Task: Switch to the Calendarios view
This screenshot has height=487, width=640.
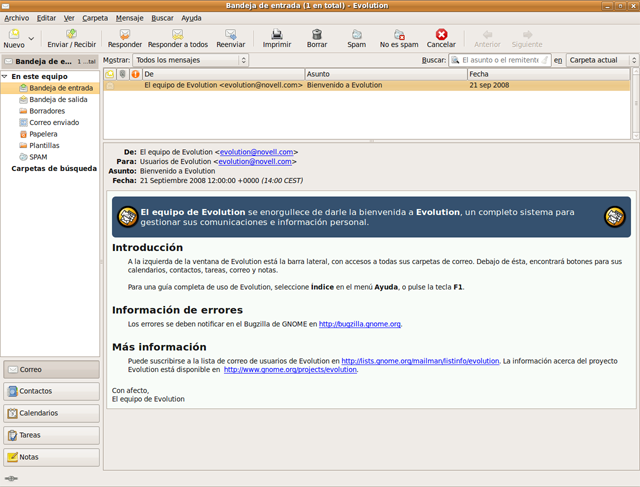Action: coord(51,413)
